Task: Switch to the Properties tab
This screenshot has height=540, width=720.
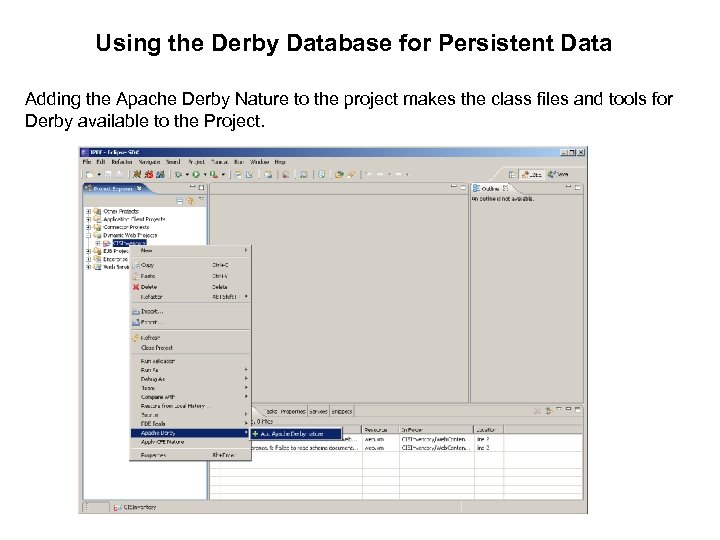Action: point(293,411)
